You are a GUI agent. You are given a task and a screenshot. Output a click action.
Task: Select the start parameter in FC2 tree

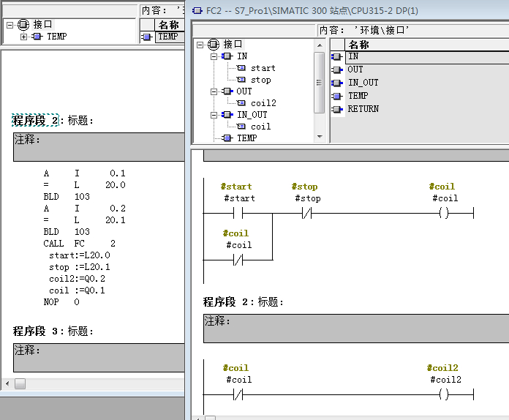(263, 68)
